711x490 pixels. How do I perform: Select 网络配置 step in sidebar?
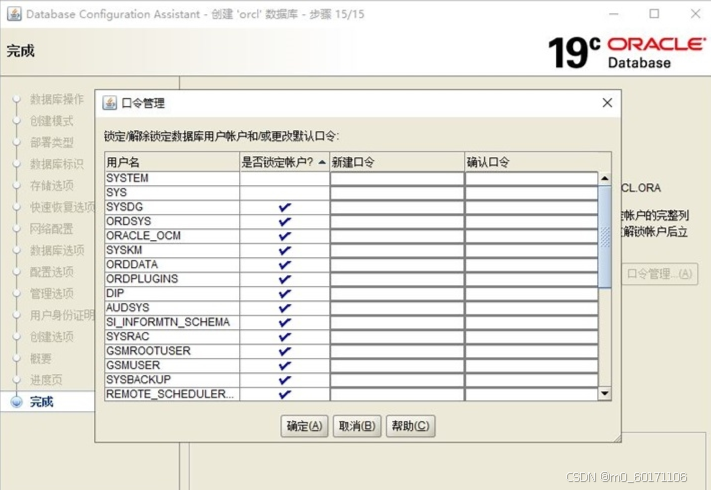(51, 229)
